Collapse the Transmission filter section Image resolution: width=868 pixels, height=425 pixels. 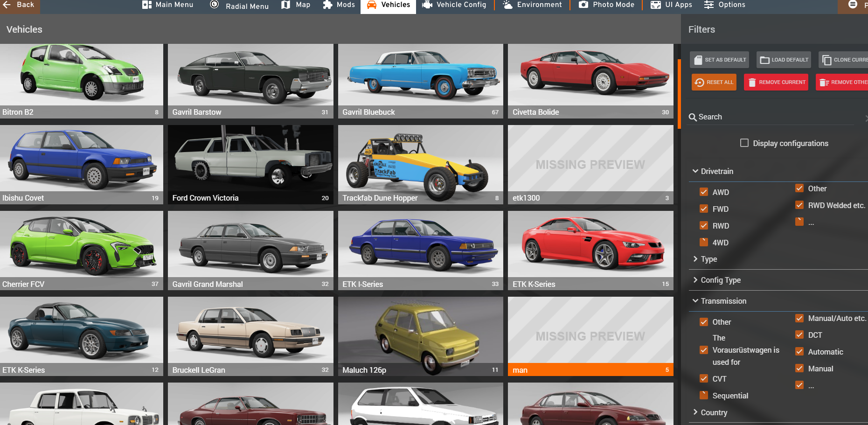click(x=778, y=301)
